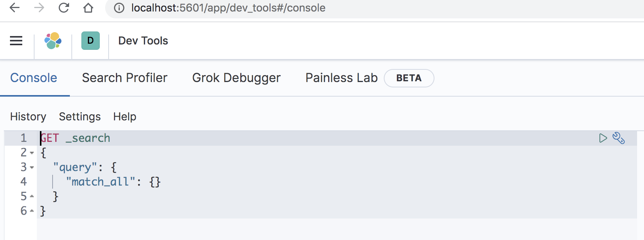The image size is (644, 240).
Task: Collapse the query block on line 3
Action: (x=31, y=168)
